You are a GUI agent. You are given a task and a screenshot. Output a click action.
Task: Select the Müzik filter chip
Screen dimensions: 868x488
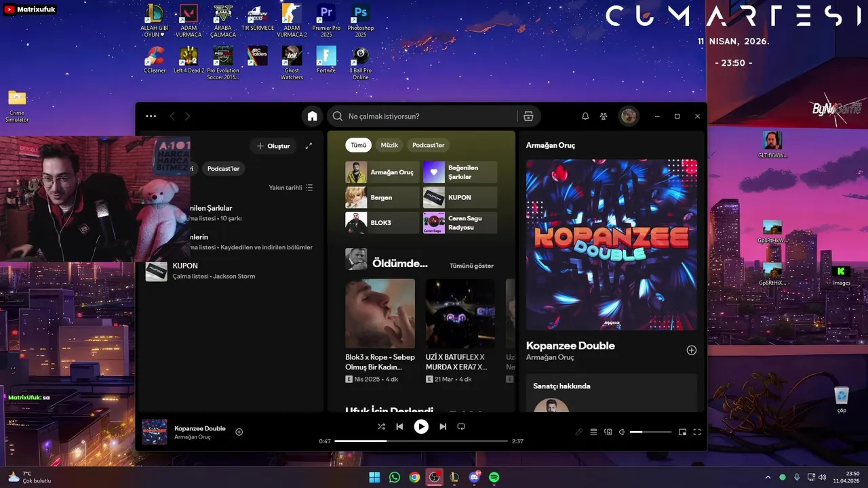pos(389,145)
